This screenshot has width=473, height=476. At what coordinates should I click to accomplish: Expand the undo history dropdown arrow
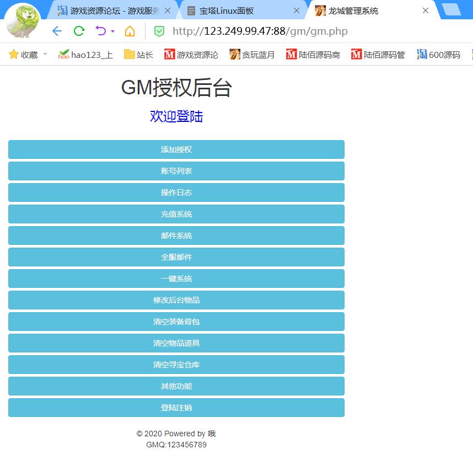coord(113,31)
